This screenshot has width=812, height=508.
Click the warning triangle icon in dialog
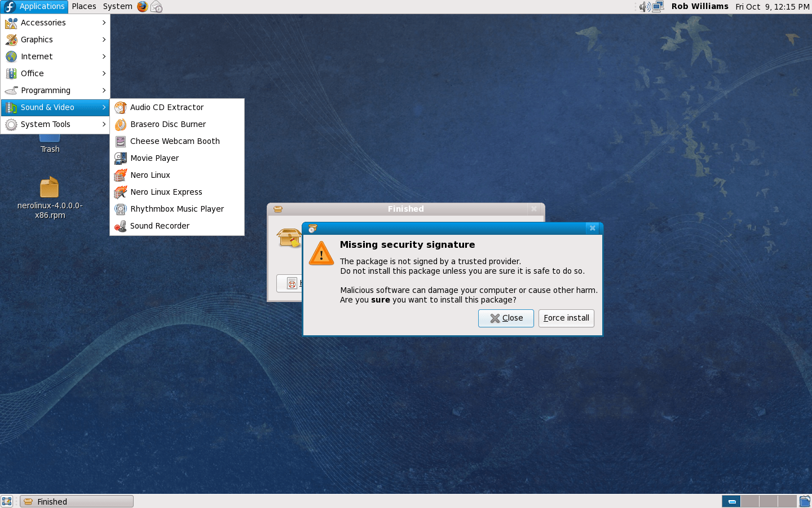click(321, 253)
